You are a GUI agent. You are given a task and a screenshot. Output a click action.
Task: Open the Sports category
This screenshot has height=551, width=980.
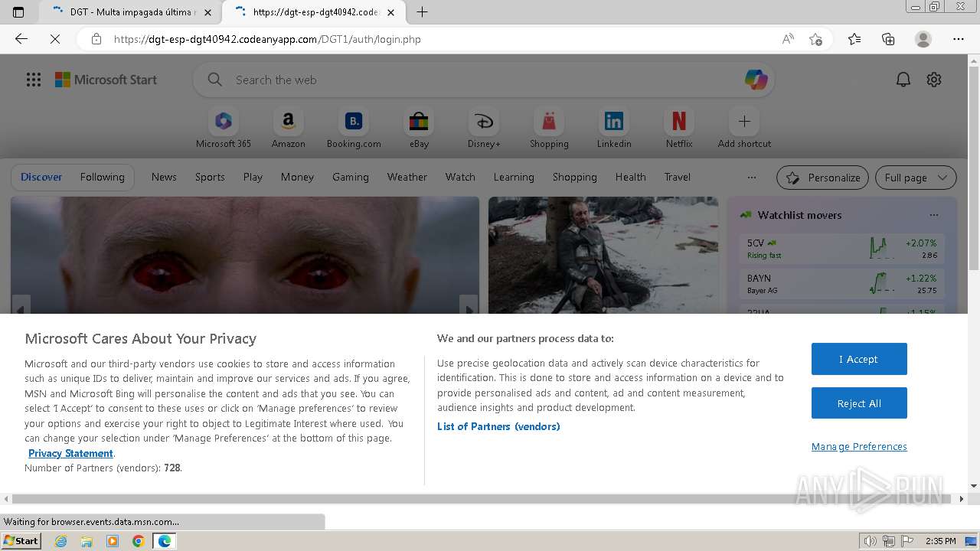click(210, 177)
